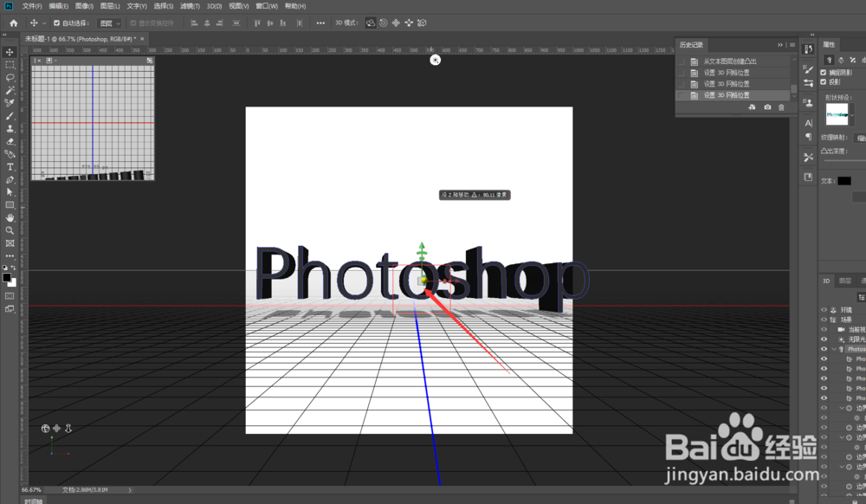The width and height of the screenshot is (866, 504).
Task: Toggle visibility of 场景 in 3D panel
Action: pos(824,320)
